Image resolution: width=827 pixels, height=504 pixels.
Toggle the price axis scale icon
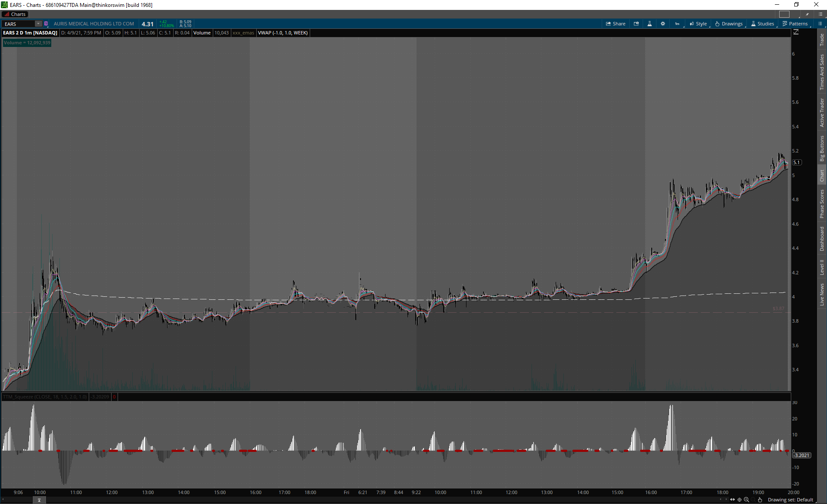(796, 32)
